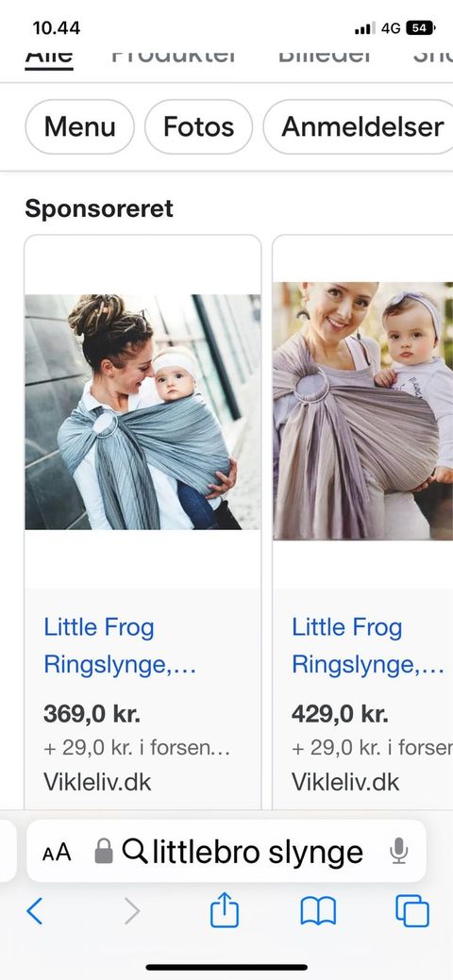Show open tabs overview icon
453x980 pixels.
[412, 910]
